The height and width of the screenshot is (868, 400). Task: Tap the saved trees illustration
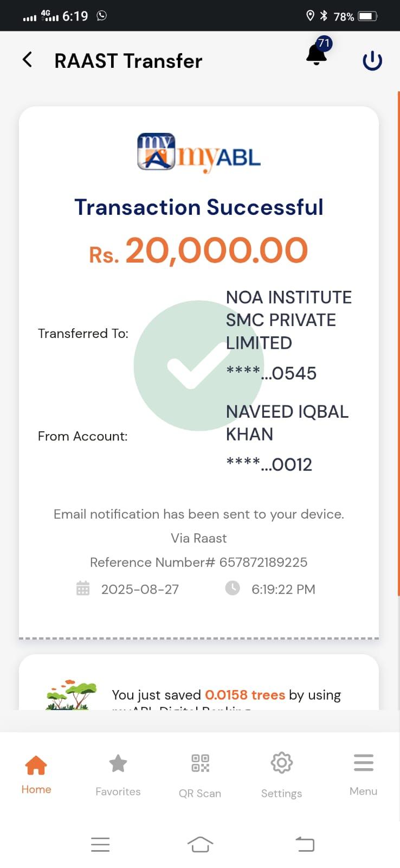click(72, 694)
